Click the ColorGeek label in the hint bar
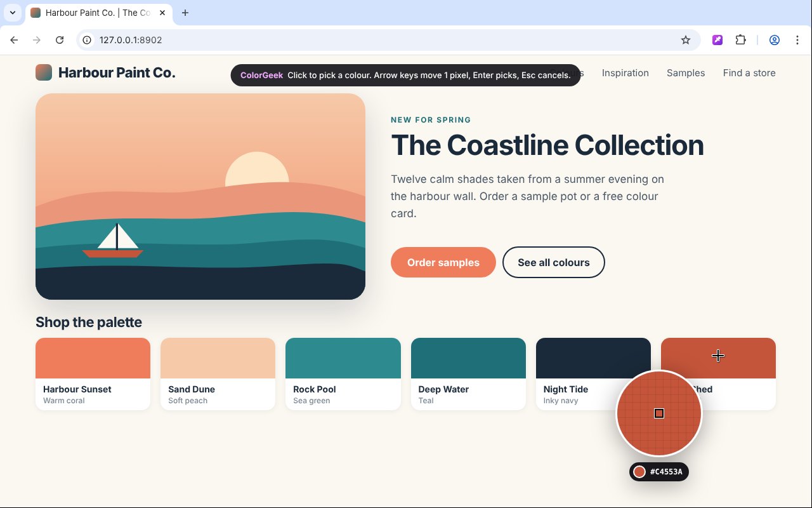The width and height of the screenshot is (812, 508). coord(261,75)
